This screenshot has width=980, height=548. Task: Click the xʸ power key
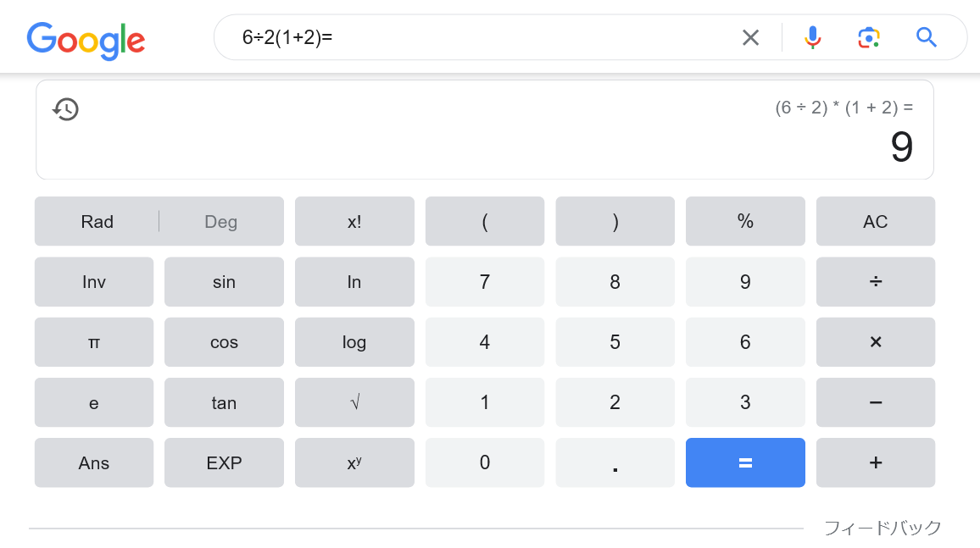(x=354, y=462)
